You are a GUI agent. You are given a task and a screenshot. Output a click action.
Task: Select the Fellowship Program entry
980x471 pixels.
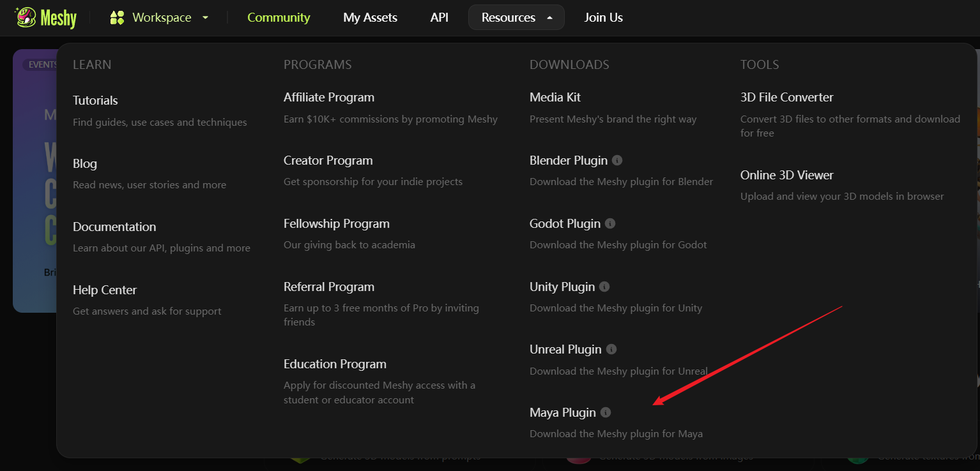pyautogui.click(x=337, y=223)
